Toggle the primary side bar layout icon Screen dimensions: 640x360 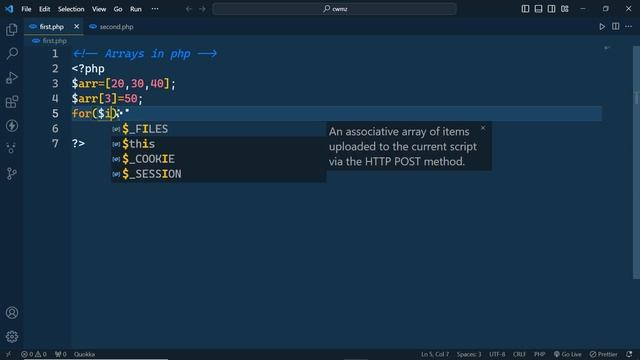[525, 9]
